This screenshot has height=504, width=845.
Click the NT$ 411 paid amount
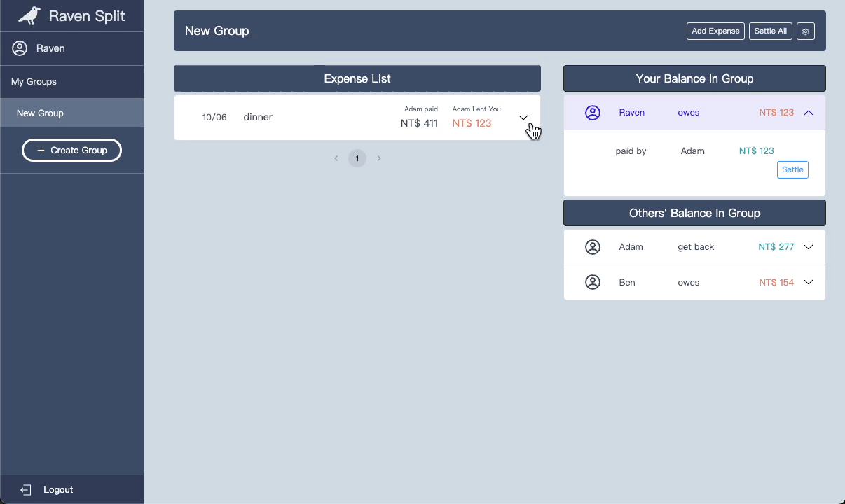419,123
